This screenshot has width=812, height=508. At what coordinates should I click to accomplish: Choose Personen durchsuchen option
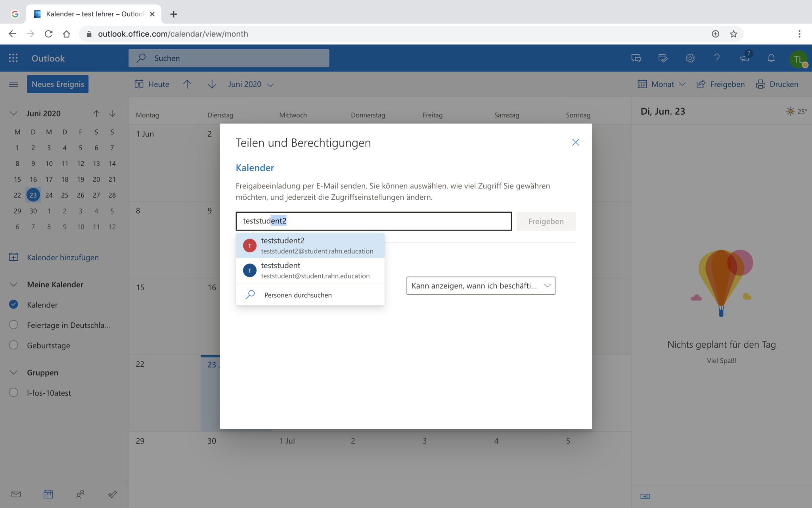click(x=298, y=295)
